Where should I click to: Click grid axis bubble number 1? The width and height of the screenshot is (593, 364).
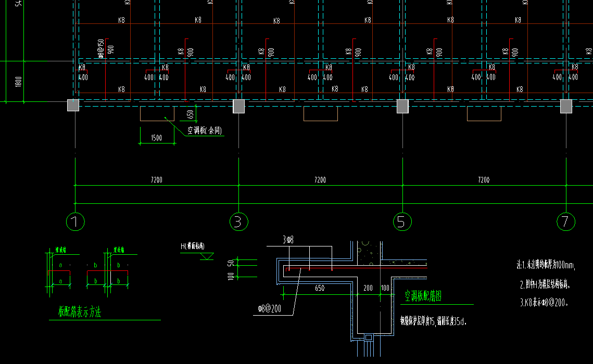click(75, 222)
